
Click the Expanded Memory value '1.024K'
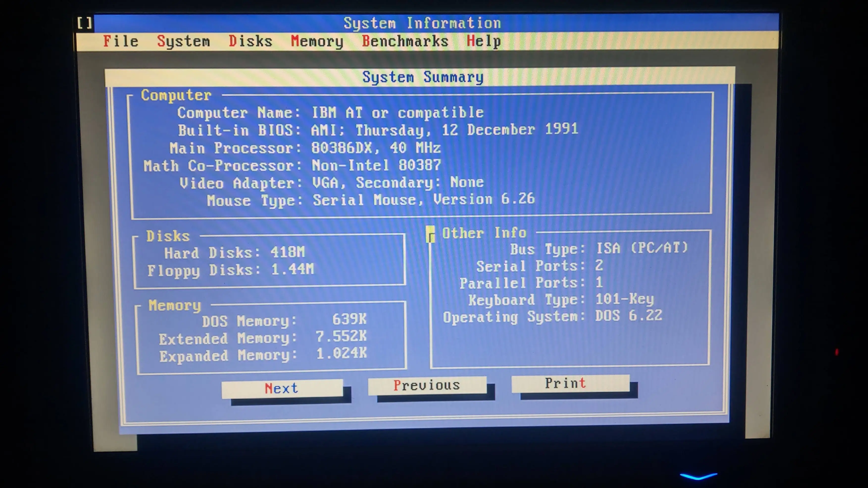tap(341, 353)
